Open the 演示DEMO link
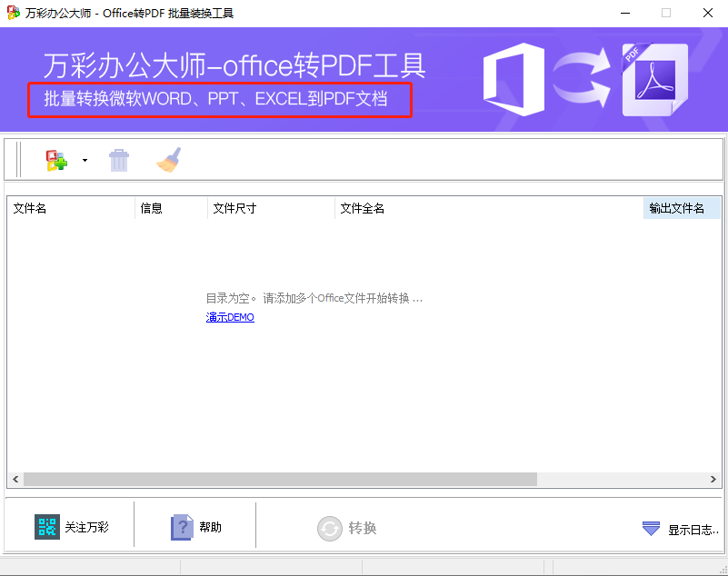The width and height of the screenshot is (728, 576). (230, 317)
